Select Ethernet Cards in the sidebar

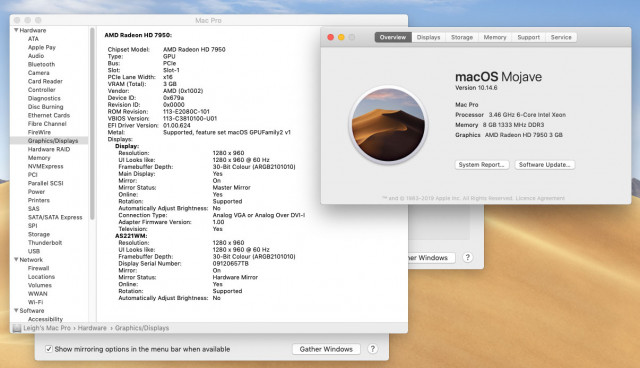point(49,115)
